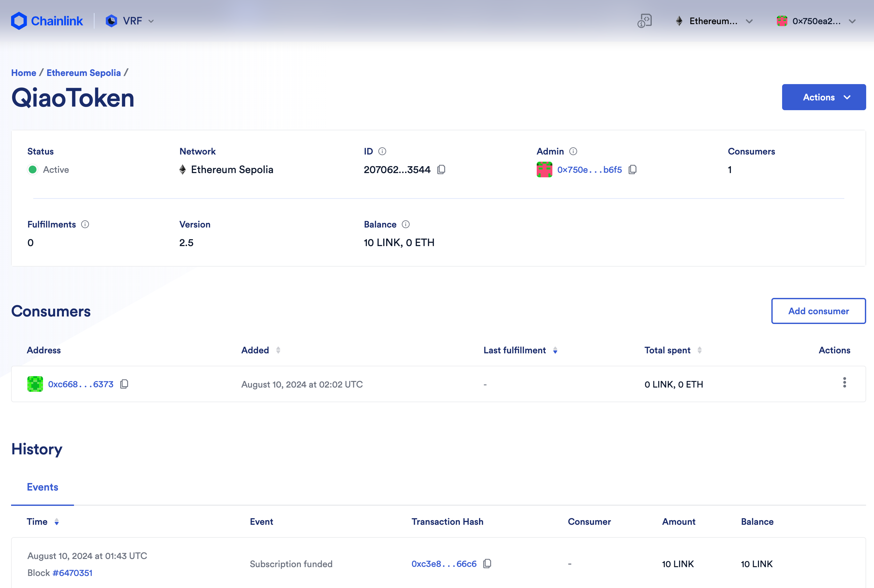Click the Total spent 0 LINK, 0 ETH cell
The width and height of the screenshot is (874, 588).
click(x=674, y=384)
